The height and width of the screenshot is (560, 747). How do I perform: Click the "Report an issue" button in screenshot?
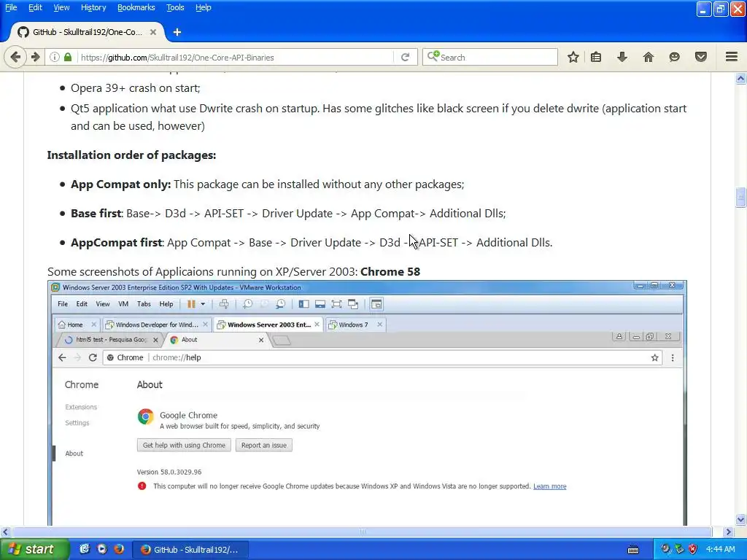[264, 446]
